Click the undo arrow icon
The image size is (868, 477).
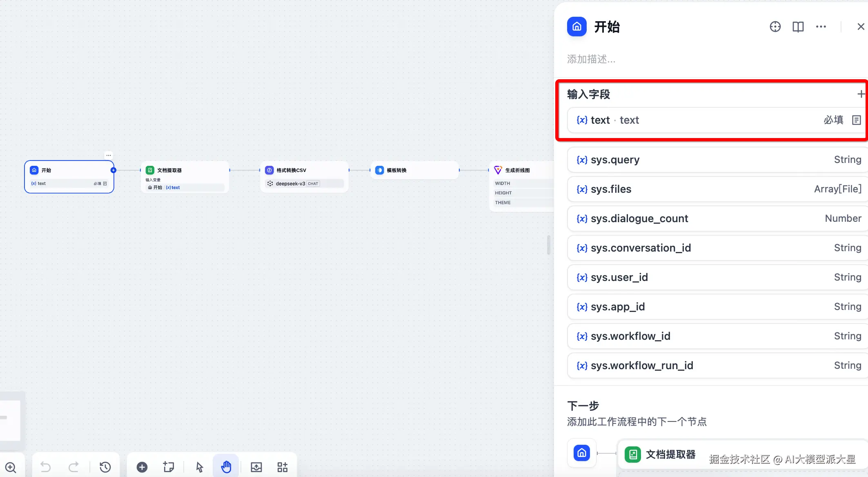(46, 467)
